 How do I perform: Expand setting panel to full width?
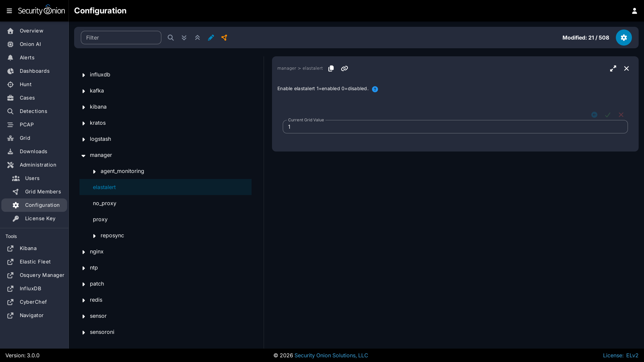click(x=613, y=68)
